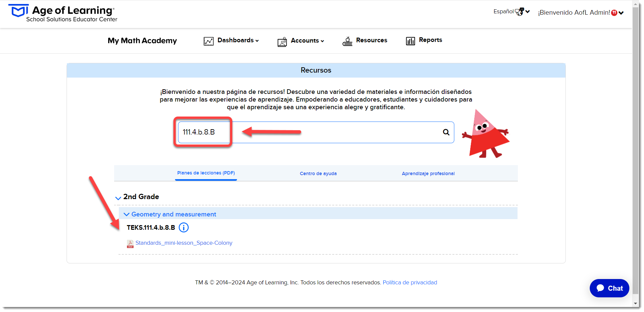The height and width of the screenshot is (312, 644).
Task: Click the language globe icon
Action: 519,12
